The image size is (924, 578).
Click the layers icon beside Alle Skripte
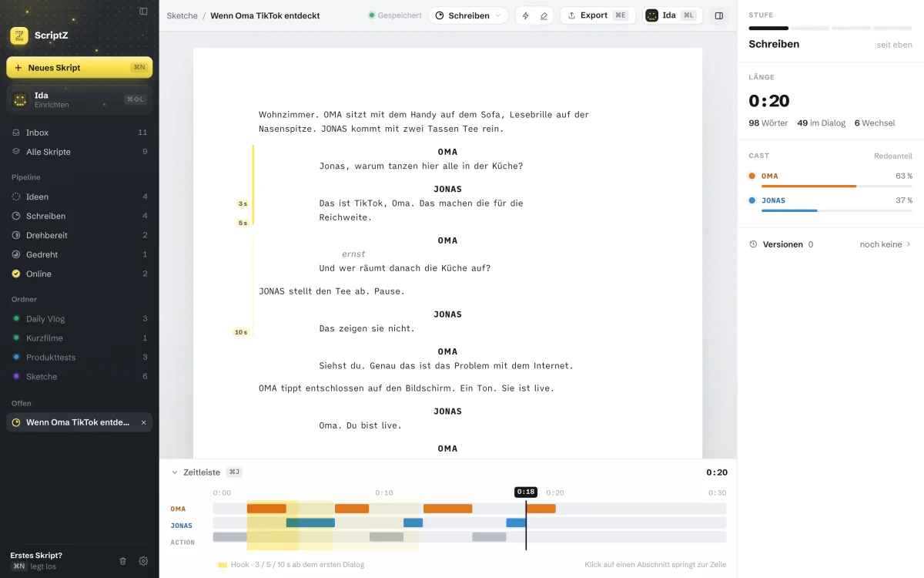click(x=16, y=152)
